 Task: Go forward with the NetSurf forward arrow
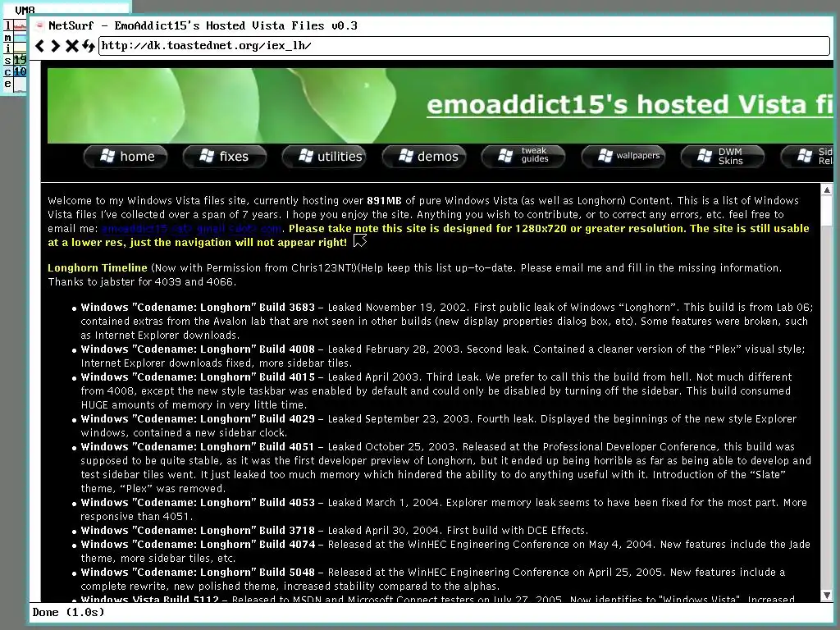point(55,46)
